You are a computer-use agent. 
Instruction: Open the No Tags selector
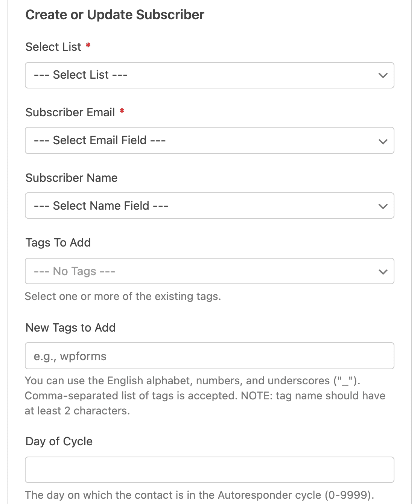pyautogui.click(x=210, y=271)
